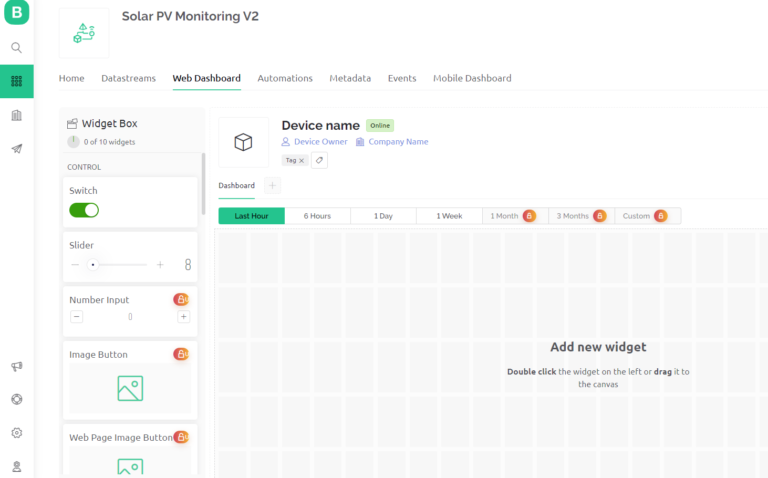
Task: Click the device cube image
Action: point(243,142)
